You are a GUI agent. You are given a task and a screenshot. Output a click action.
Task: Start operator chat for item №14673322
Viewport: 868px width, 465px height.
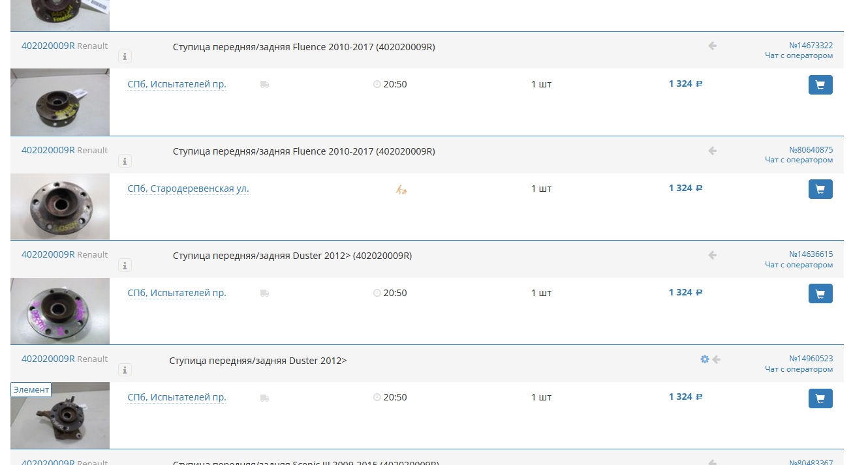pyautogui.click(x=799, y=55)
